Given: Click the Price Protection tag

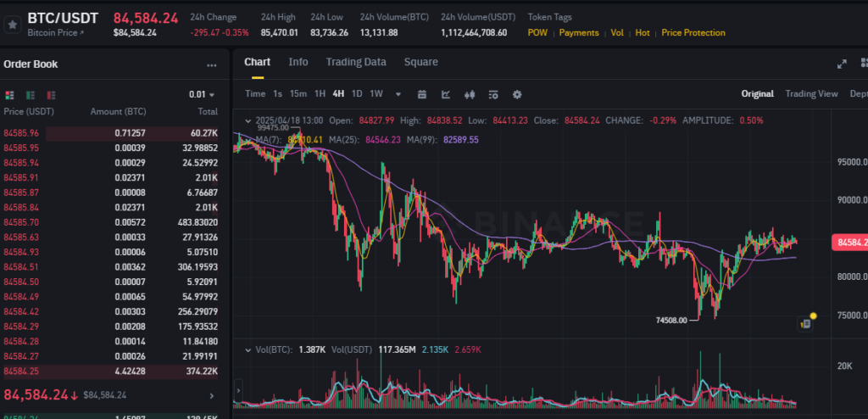Looking at the screenshot, I should click(x=693, y=33).
